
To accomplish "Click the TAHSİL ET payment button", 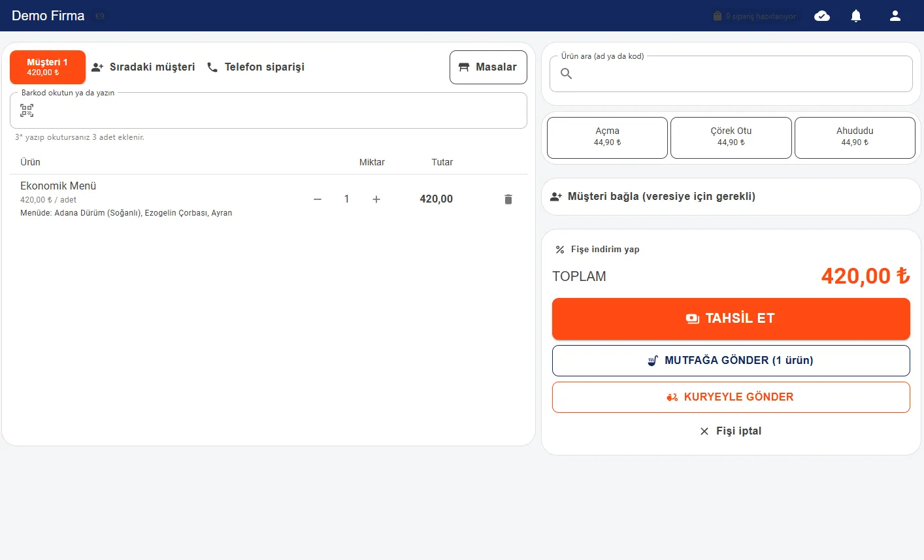I will pyautogui.click(x=731, y=319).
